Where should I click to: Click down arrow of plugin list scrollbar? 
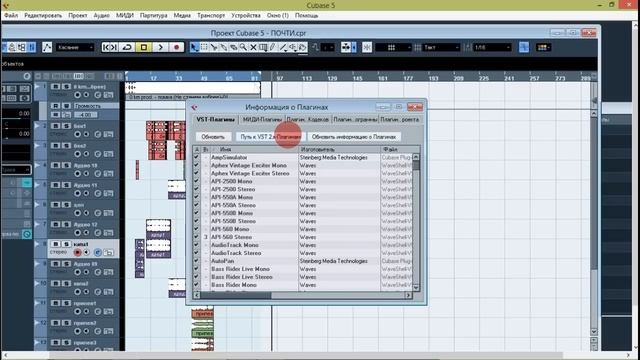pyautogui.click(x=416, y=287)
